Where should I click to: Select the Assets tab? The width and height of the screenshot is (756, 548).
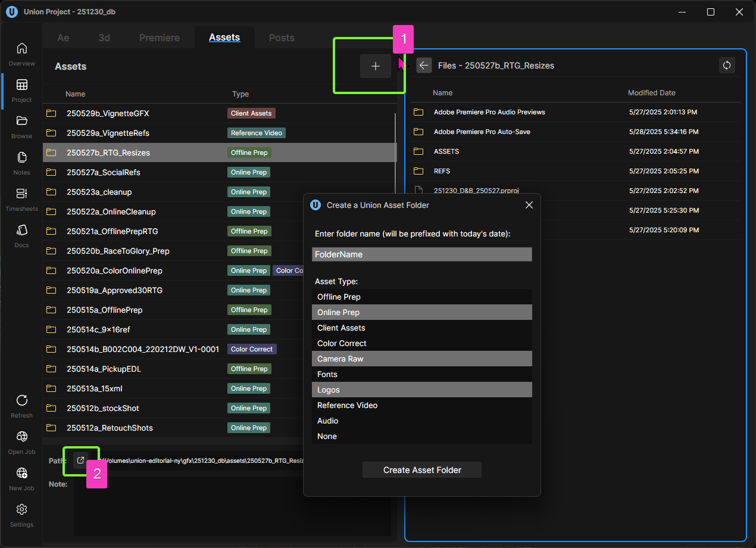point(224,38)
